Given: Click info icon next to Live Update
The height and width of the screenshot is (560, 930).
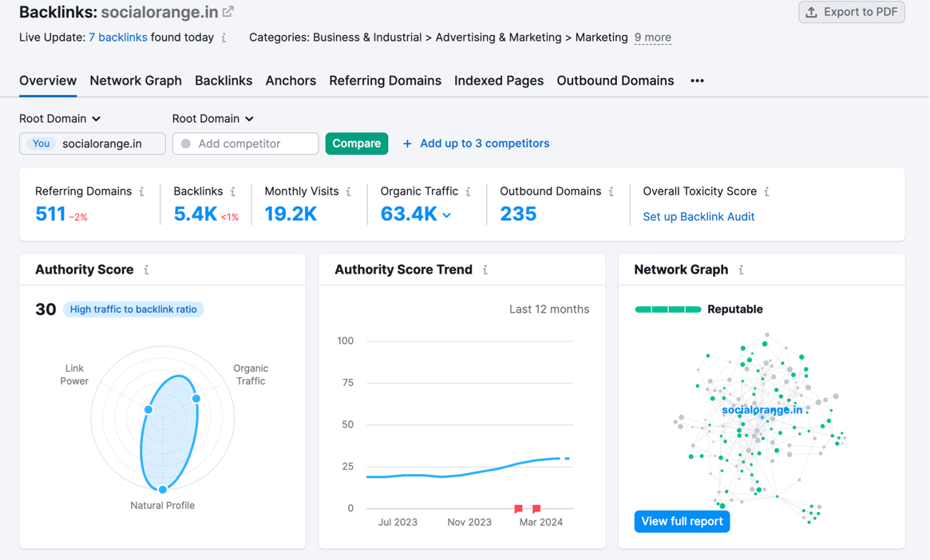Looking at the screenshot, I should click(224, 37).
